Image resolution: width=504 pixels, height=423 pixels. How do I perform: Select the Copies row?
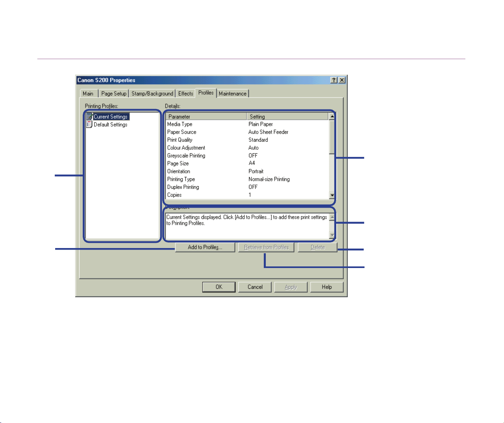247,195
